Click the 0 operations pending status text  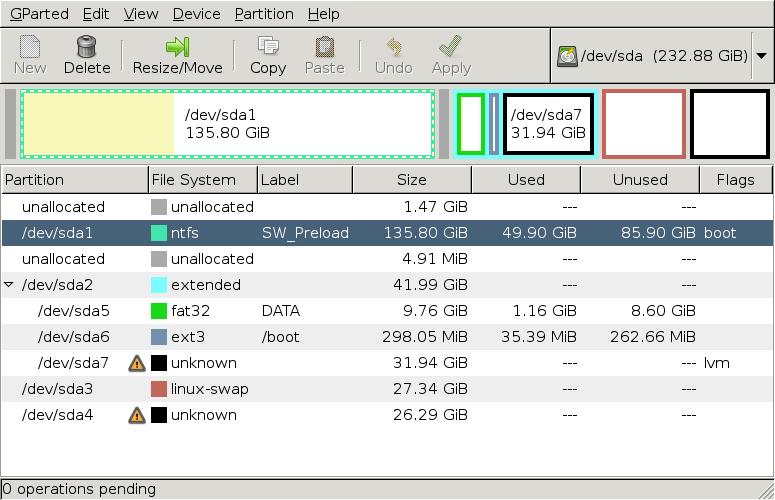[x=79, y=489]
